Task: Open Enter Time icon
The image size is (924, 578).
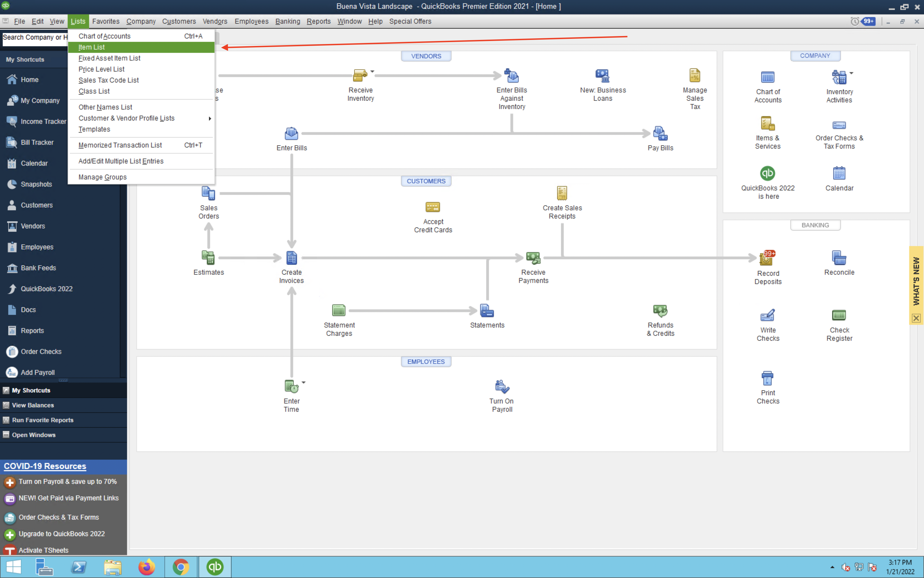Action: 291,387
